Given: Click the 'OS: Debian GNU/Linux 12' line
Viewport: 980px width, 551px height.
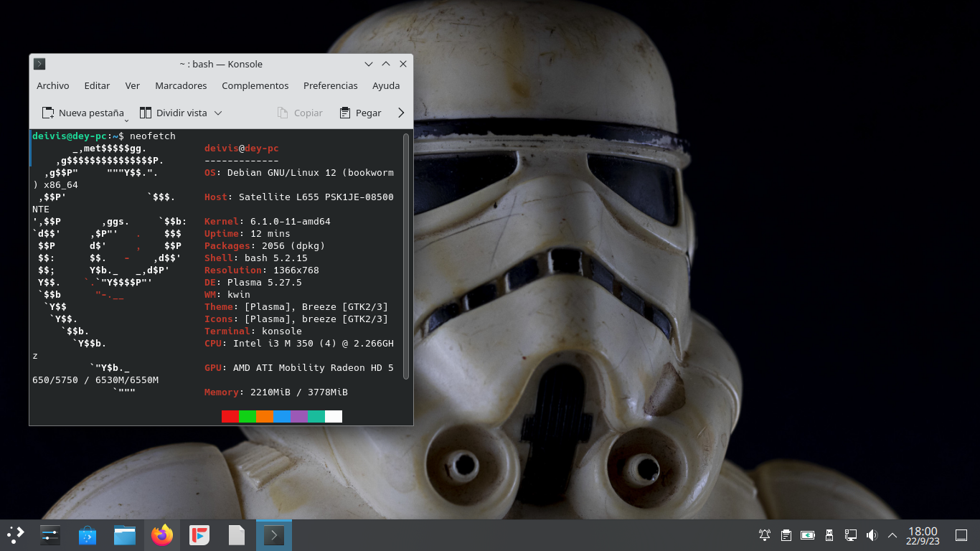Looking at the screenshot, I should [299, 172].
